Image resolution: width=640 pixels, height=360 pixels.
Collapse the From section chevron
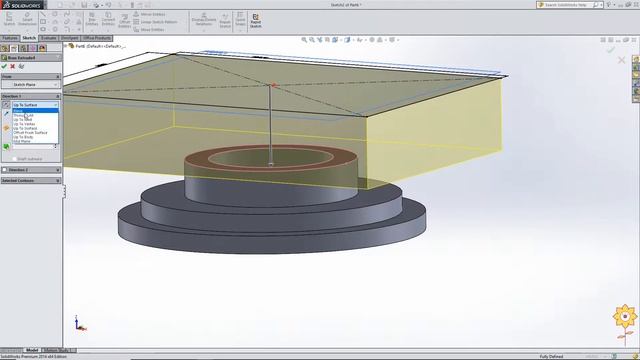[58, 77]
